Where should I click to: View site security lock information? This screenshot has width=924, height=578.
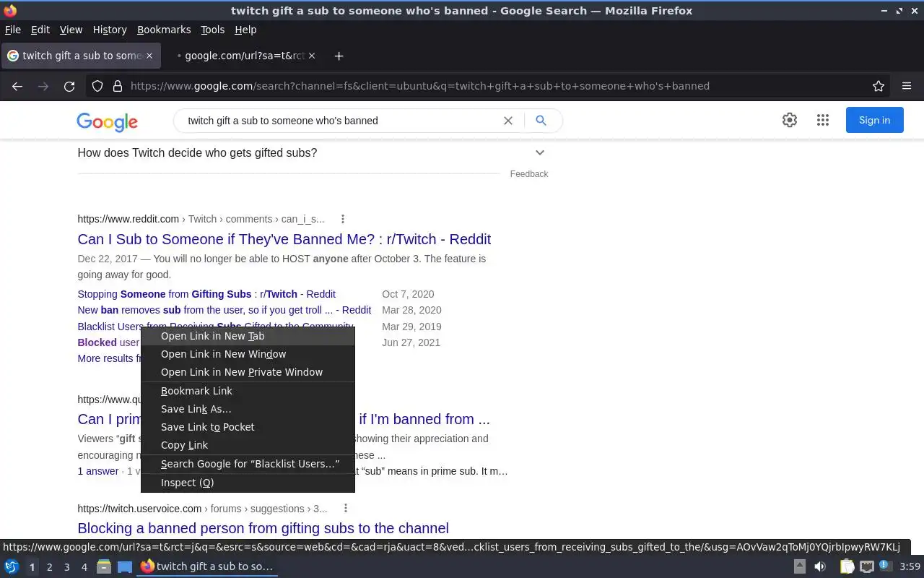click(x=118, y=86)
